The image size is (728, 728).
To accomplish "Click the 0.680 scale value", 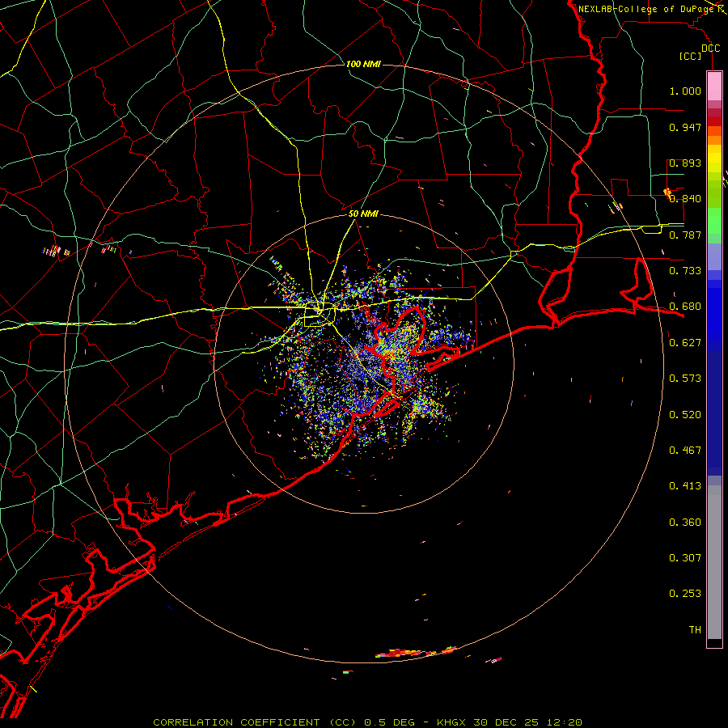I will pyautogui.click(x=685, y=307).
